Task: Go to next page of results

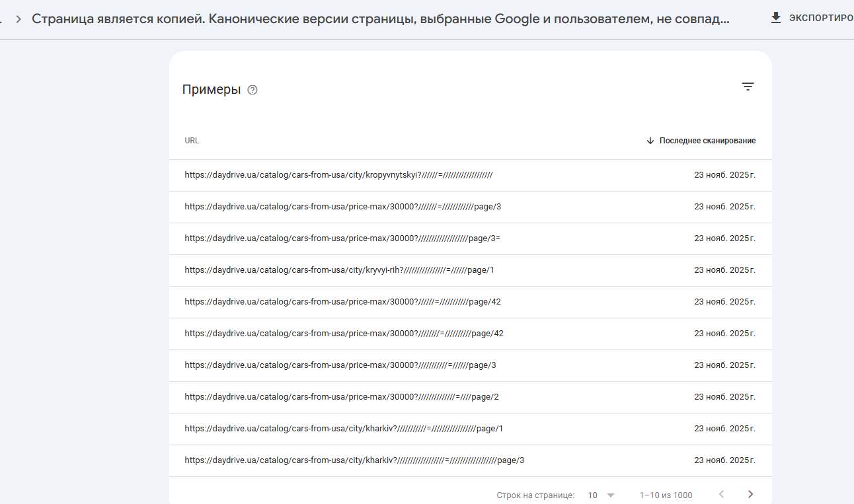Action: pos(750,494)
